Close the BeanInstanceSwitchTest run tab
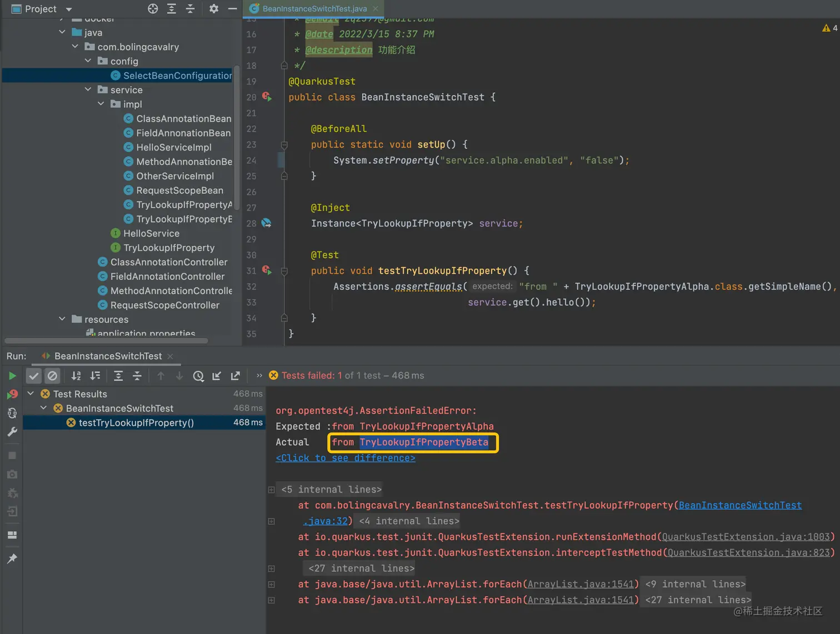The image size is (840, 634). [x=170, y=356]
